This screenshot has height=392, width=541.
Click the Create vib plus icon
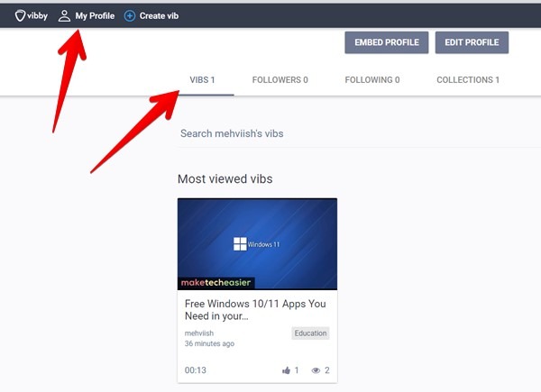click(130, 15)
